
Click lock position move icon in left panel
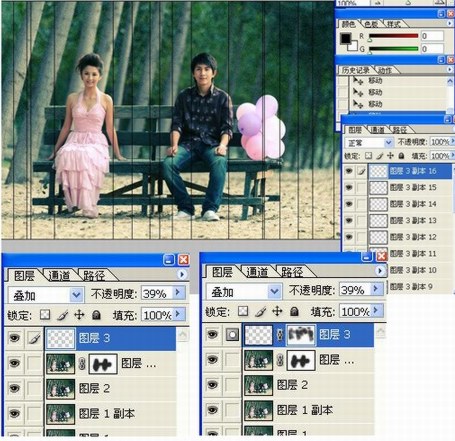[x=79, y=314]
